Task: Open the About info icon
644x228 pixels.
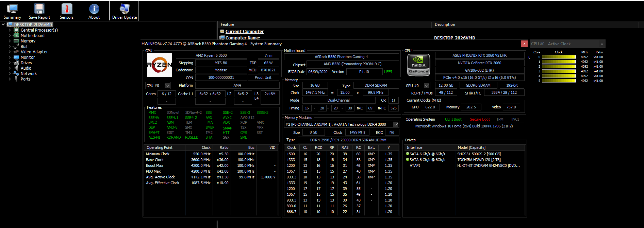Action: click(x=94, y=9)
